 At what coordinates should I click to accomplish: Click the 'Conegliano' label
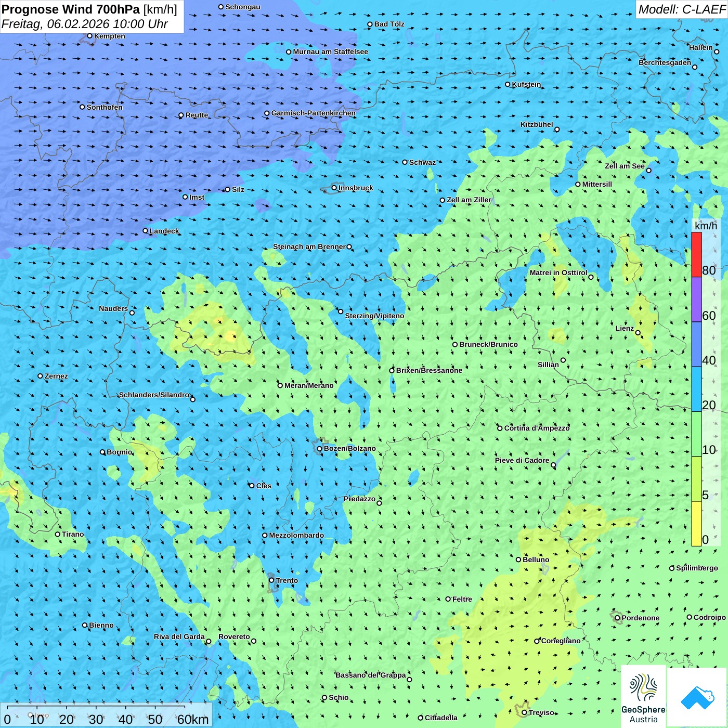tap(561, 641)
